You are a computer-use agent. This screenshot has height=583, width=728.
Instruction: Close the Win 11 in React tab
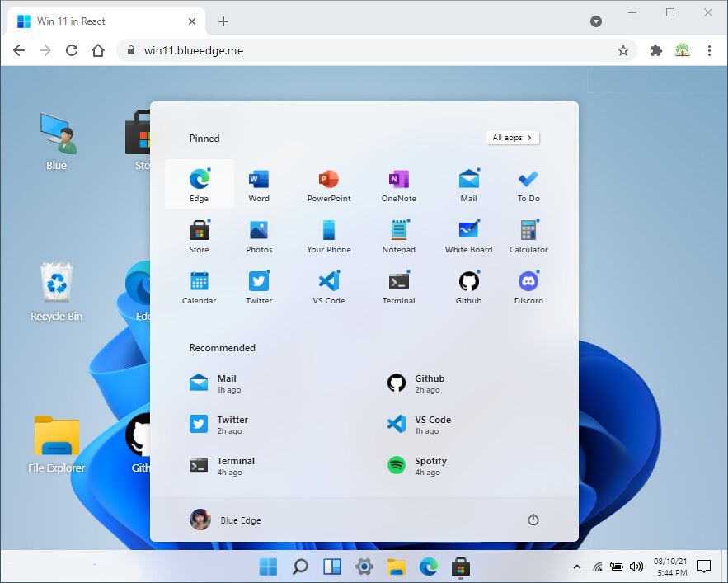pyautogui.click(x=192, y=21)
